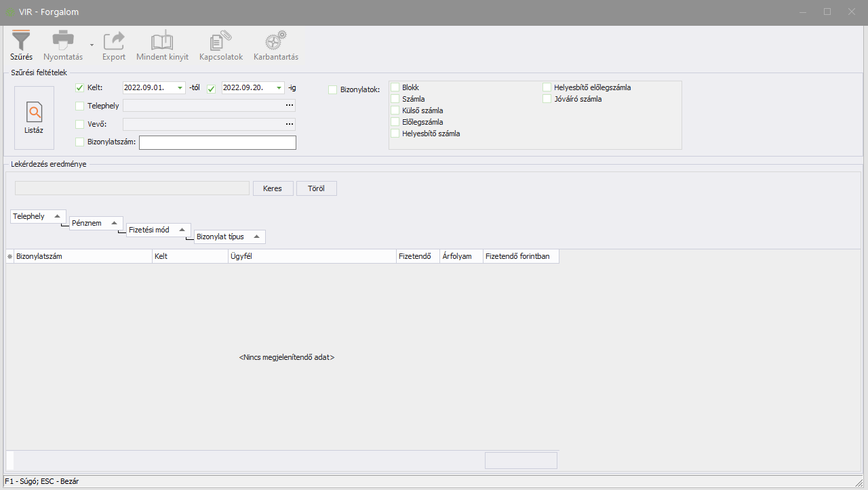The width and height of the screenshot is (868, 490).
Task: Run the Listáz magnifier search button
Action: (34, 117)
